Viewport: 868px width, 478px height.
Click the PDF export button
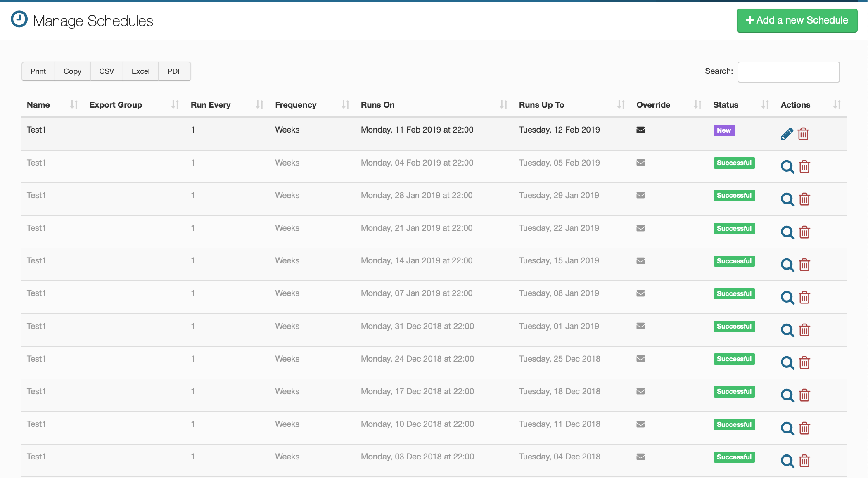tap(174, 71)
